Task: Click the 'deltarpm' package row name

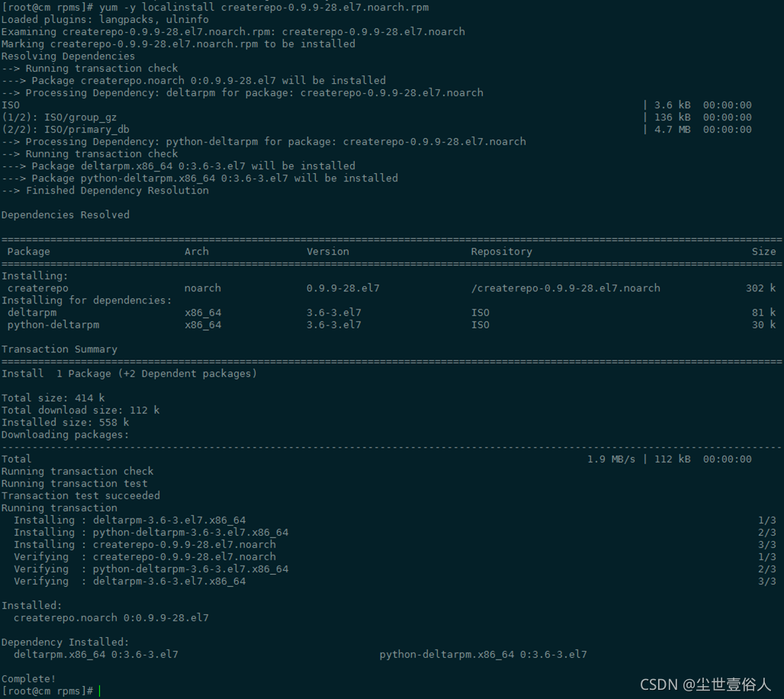Action: click(x=32, y=313)
